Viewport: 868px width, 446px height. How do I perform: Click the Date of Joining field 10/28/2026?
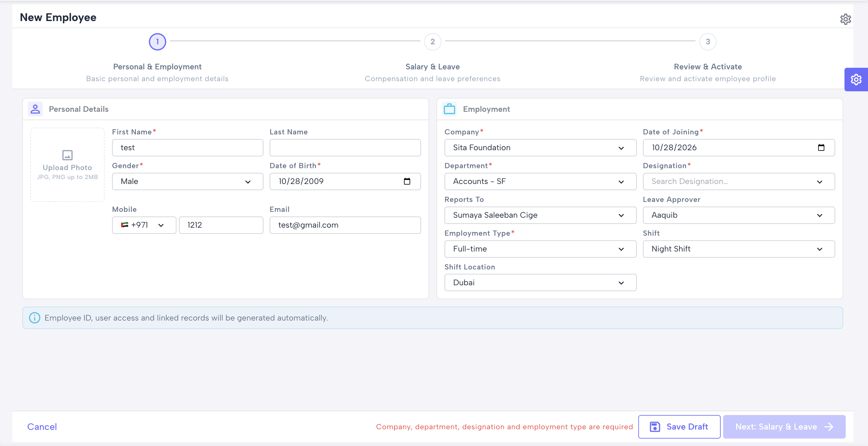coord(739,148)
